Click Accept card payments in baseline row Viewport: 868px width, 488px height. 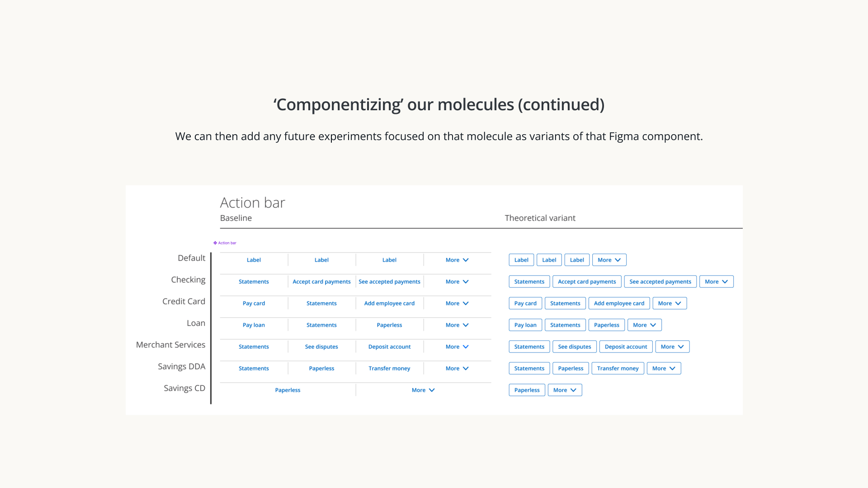(x=321, y=282)
